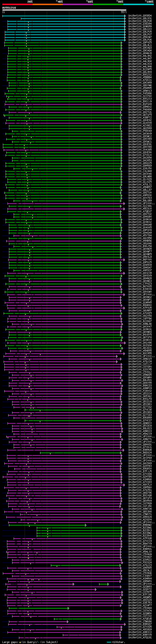This screenshot has width=156, height=644.
Task: Click the purple ~60% identity color segment
Action: pos(78,4)
